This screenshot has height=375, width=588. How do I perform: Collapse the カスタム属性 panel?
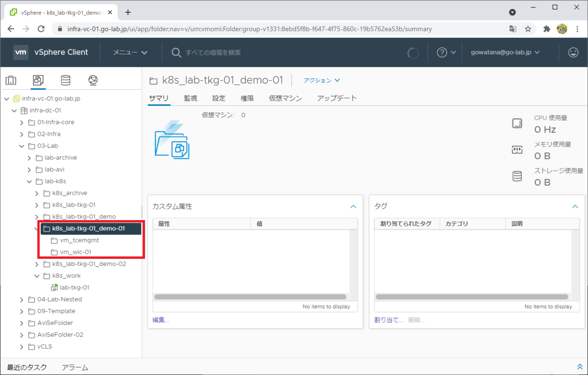(353, 206)
